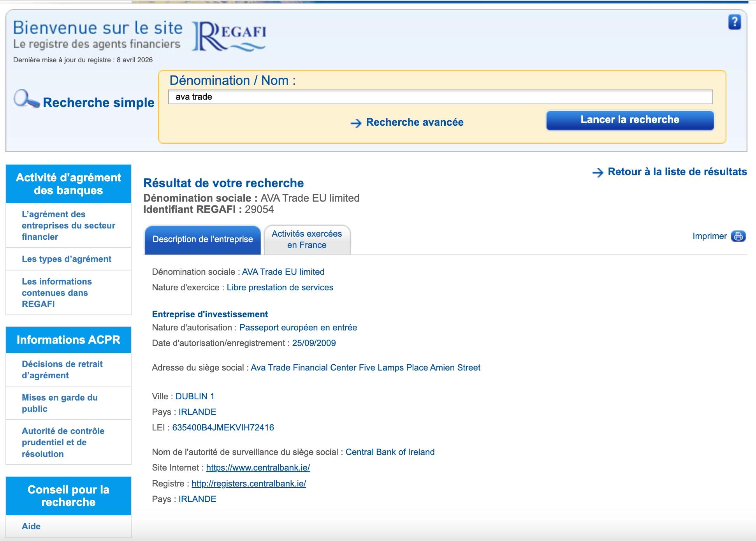Switch to the Activités exercées en France tab

click(x=307, y=239)
